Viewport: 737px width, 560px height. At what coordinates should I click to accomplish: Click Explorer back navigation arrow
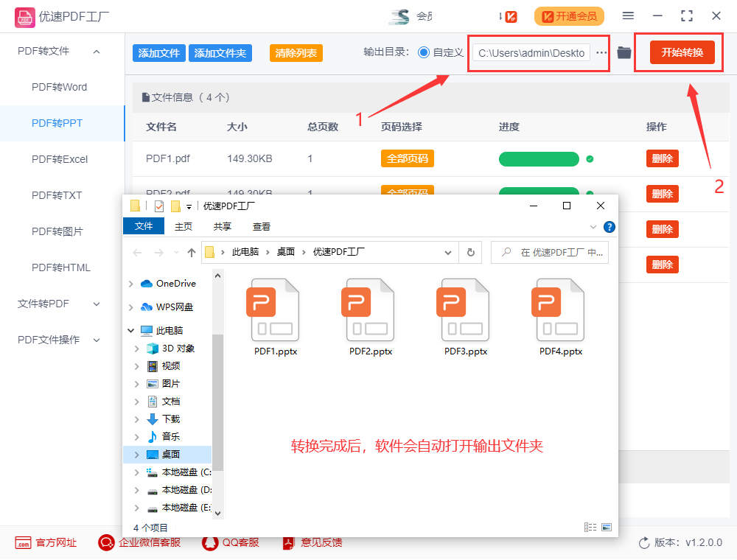[137, 253]
